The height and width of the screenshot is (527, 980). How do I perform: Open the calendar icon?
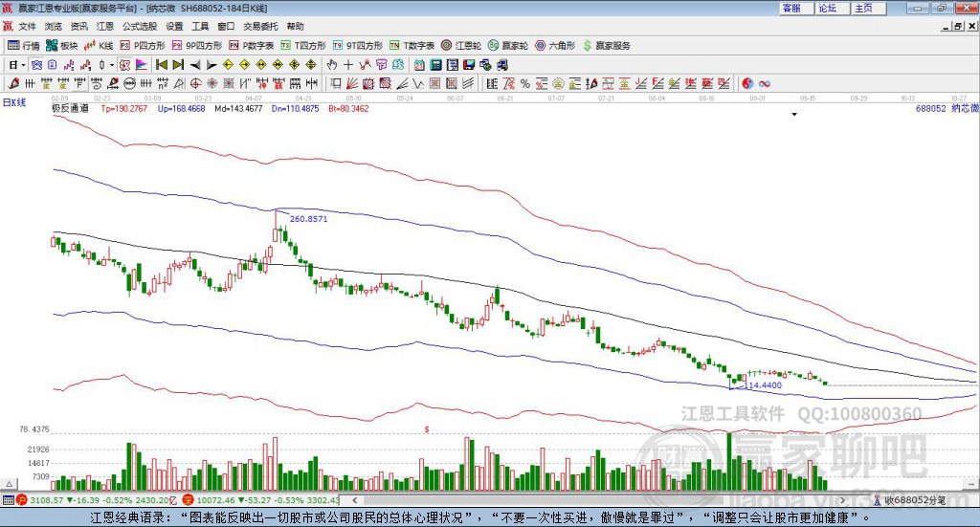(x=419, y=65)
